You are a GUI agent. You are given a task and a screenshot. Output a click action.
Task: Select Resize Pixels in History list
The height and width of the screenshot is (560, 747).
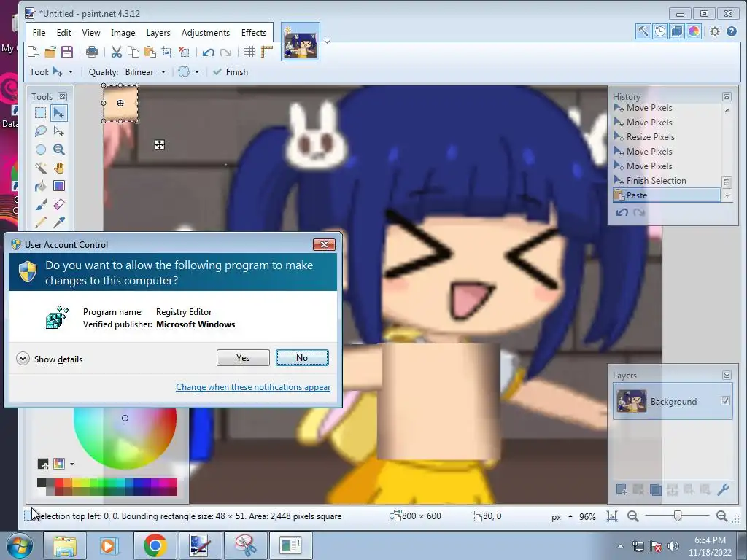667,136
